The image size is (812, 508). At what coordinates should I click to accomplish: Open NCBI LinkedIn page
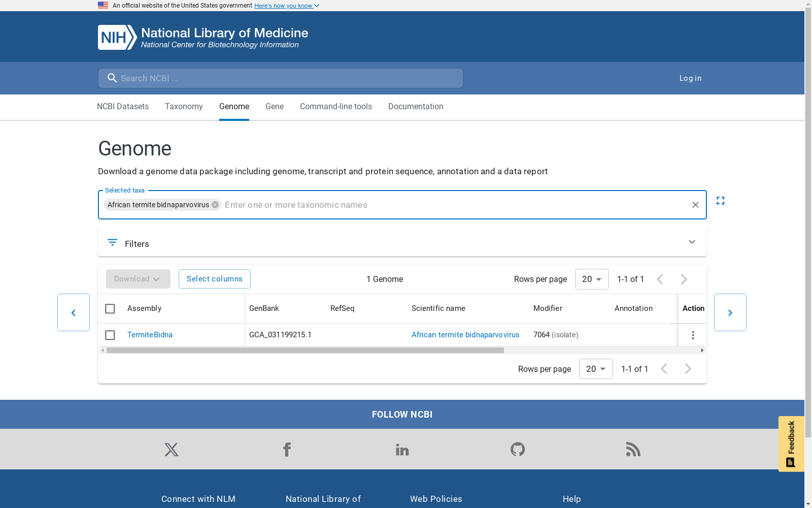point(402,450)
